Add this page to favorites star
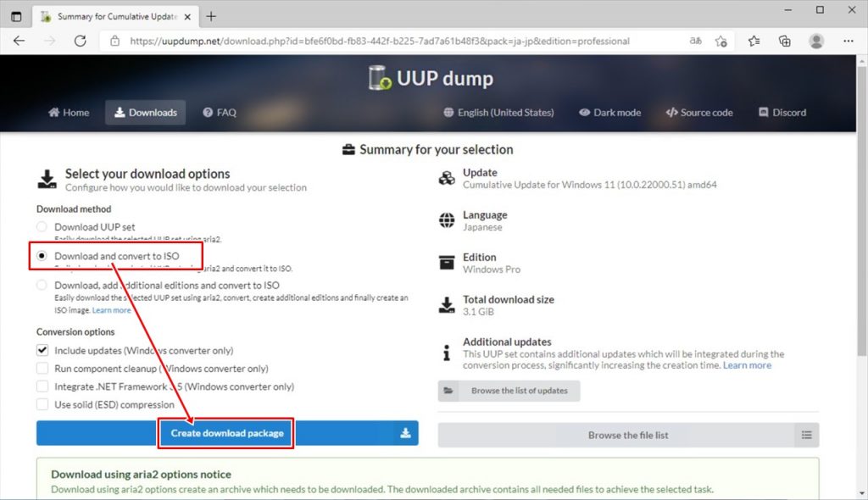 (721, 41)
